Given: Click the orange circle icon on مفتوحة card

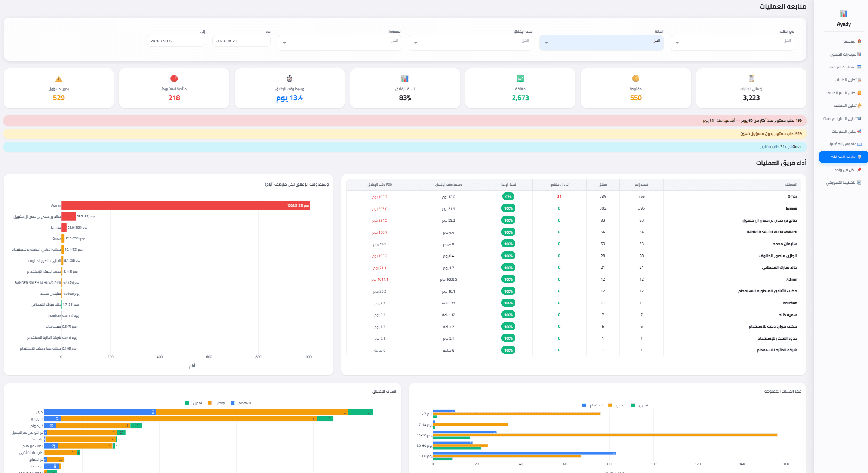Looking at the screenshot, I should tap(635, 79).
